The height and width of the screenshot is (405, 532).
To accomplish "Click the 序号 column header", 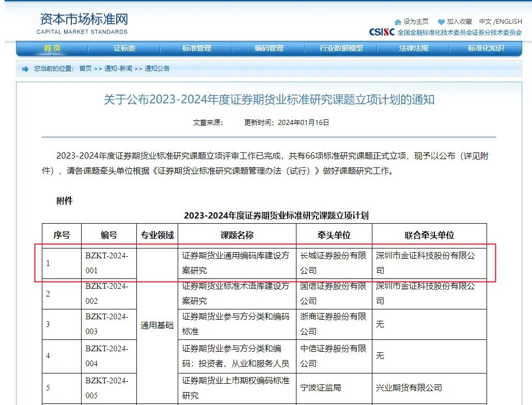I will click(x=62, y=235).
